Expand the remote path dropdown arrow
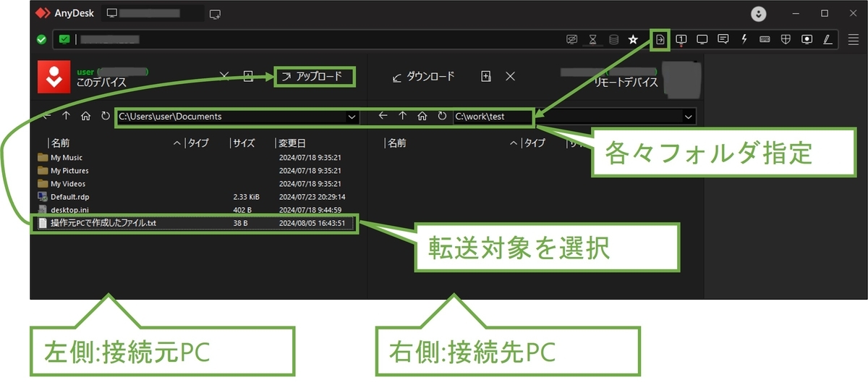The height and width of the screenshot is (383, 868). (688, 116)
